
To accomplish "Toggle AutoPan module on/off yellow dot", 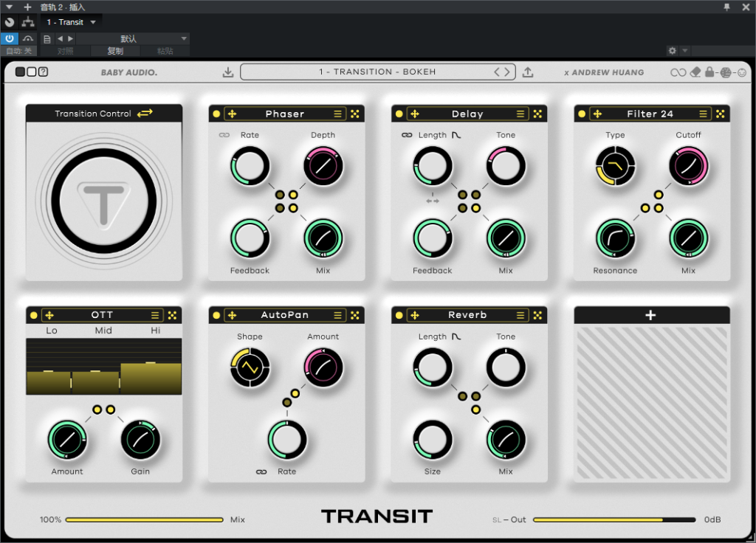I will tap(216, 315).
